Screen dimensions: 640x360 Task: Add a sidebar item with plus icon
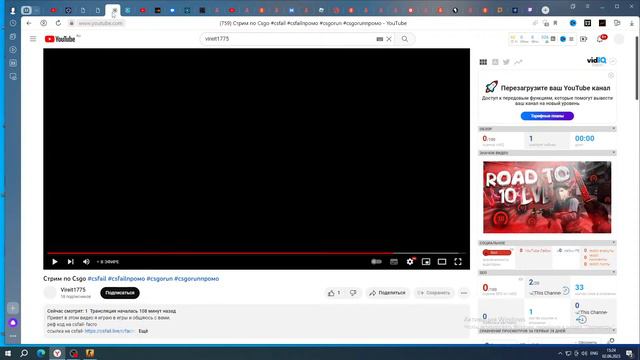(13, 308)
